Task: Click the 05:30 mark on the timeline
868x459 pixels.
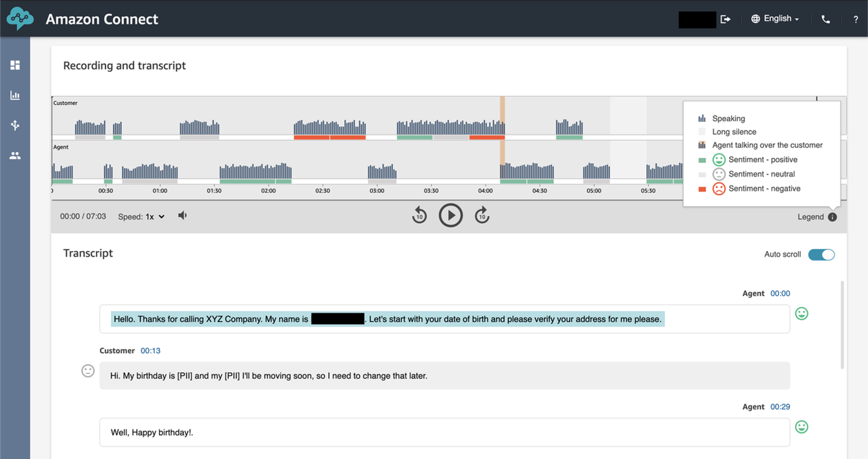Action: pos(648,191)
